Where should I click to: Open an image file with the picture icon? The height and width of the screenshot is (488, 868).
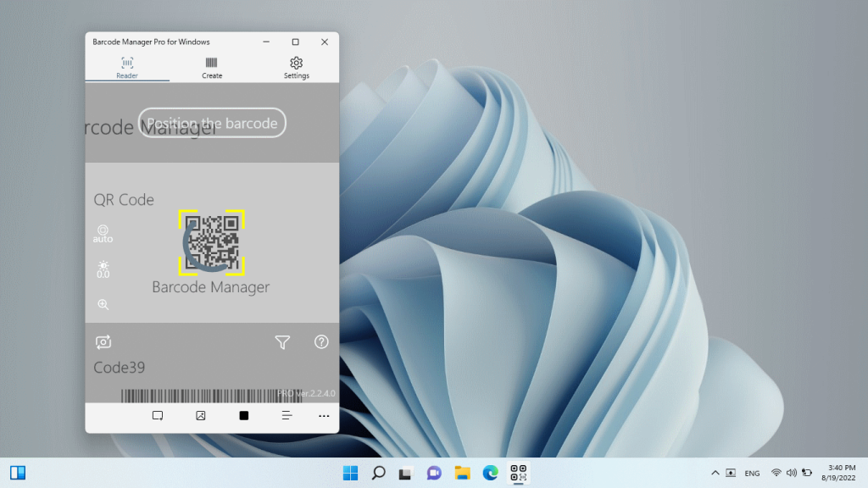coord(200,415)
